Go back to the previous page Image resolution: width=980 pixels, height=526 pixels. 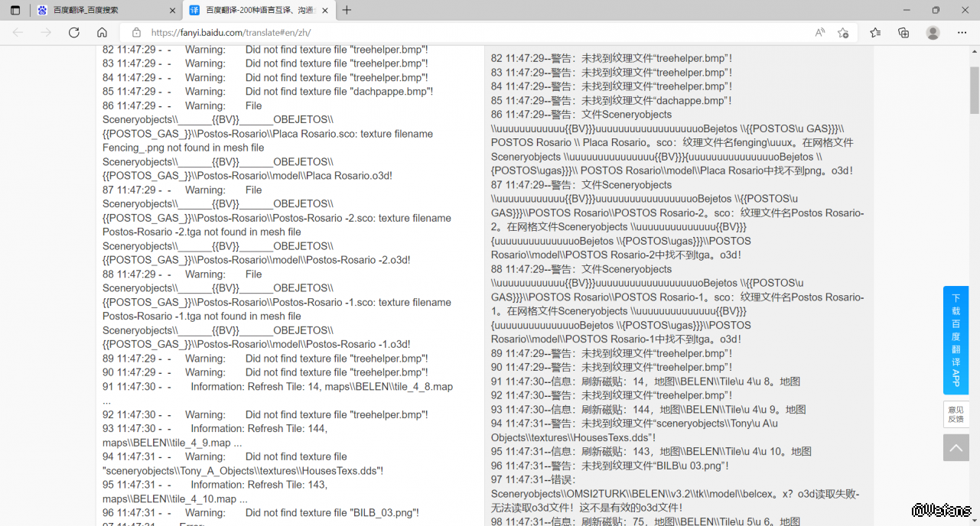click(x=18, y=33)
